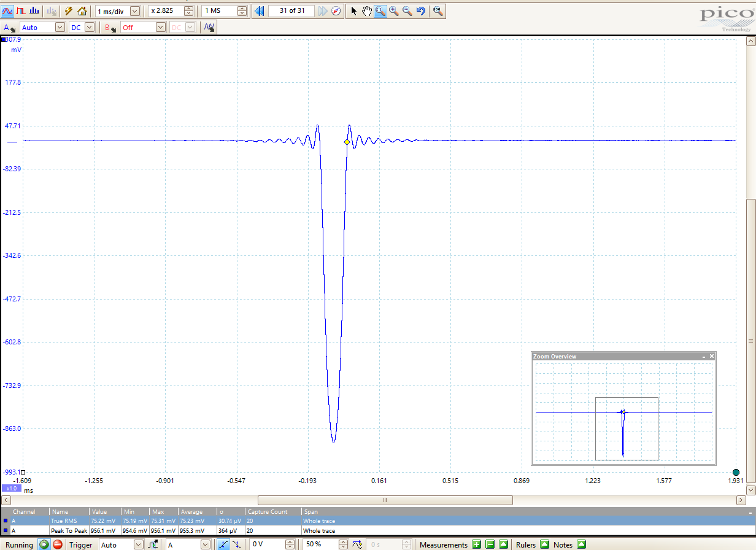Go to the first waveform buffer
This screenshot has width=756, height=550.
pyautogui.click(x=259, y=11)
